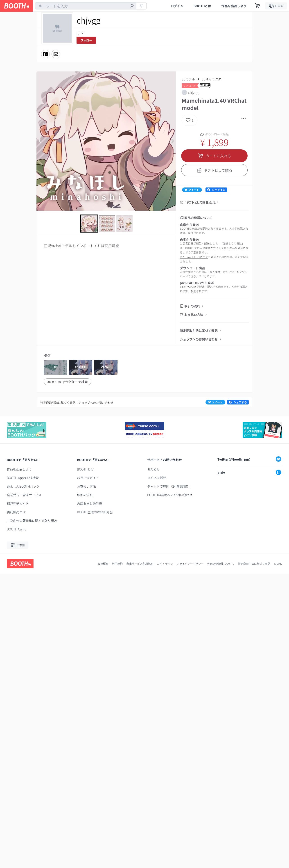Click ログイン in header
Image resolution: width=289 pixels, height=868 pixels.
click(177, 6)
